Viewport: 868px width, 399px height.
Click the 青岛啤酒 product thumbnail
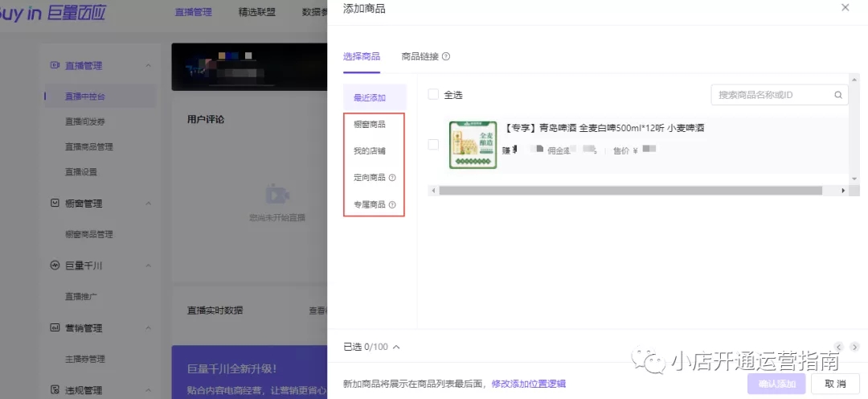(x=473, y=145)
